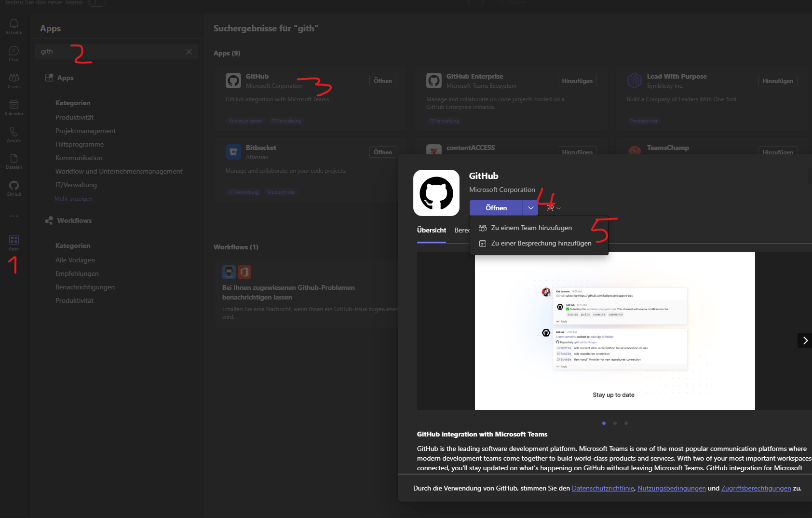Click the GitHub logo in the GitHub card
The height and width of the screenshot is (518, 812).
pyautogui.click(x=233, y=81)
